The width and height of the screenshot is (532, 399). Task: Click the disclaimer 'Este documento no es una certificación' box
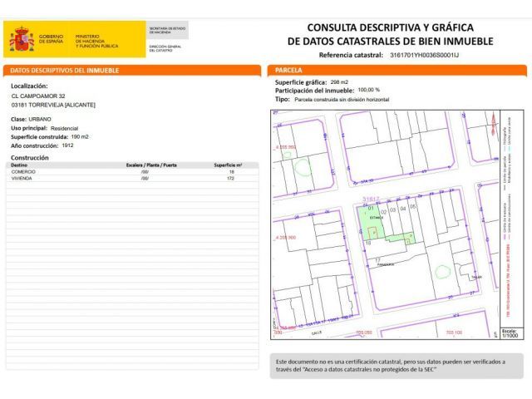(x=397, y=366)
